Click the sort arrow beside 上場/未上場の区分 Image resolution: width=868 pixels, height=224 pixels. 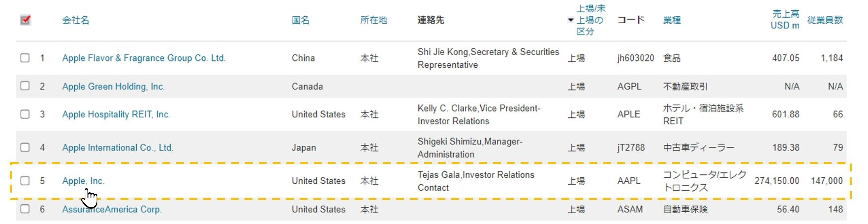tap(571, 20)
